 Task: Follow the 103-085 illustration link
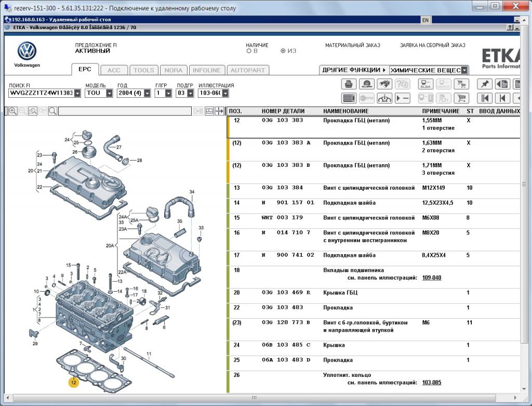[x=432, y=383]
